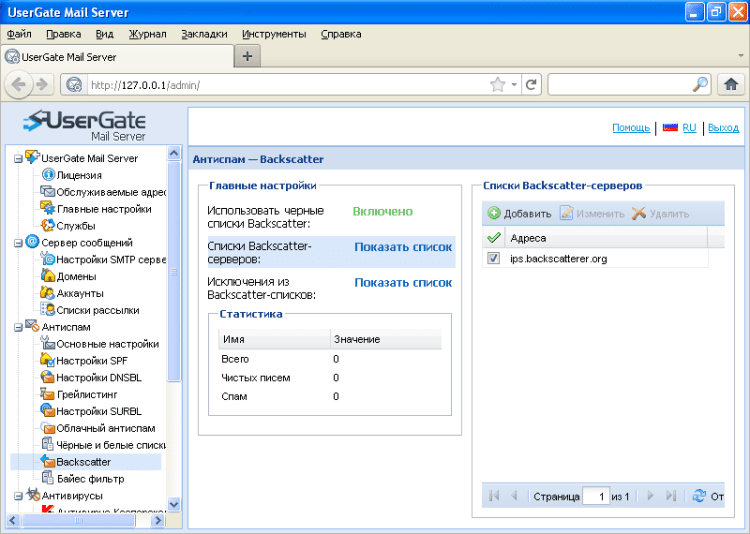This screenshot has width=750, height=534.
Task: Open the Журнал menu
Action: [x=147, y=34]
